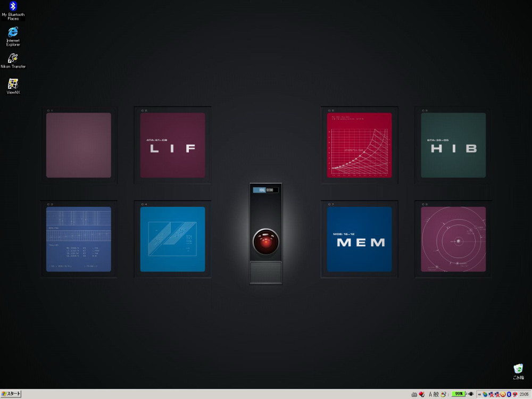Screen dimensions: 532x399
Task: Click the disconnected network icon beside orange circle icon
Action: 497,394
